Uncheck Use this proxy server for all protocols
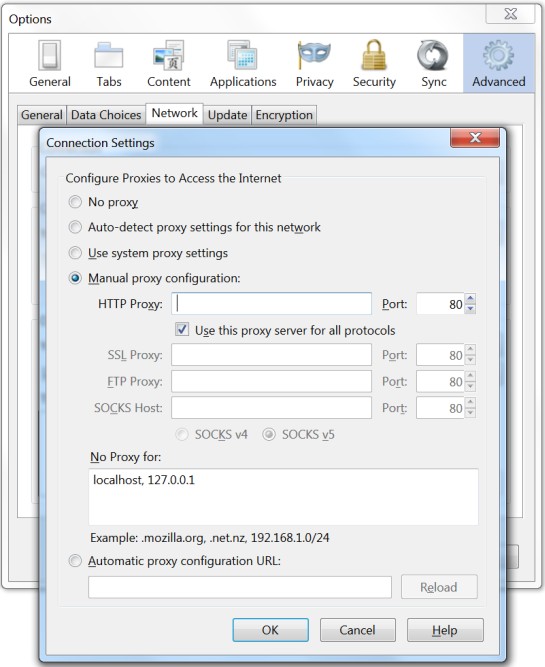545x667 pixels. tap(182, 329)
